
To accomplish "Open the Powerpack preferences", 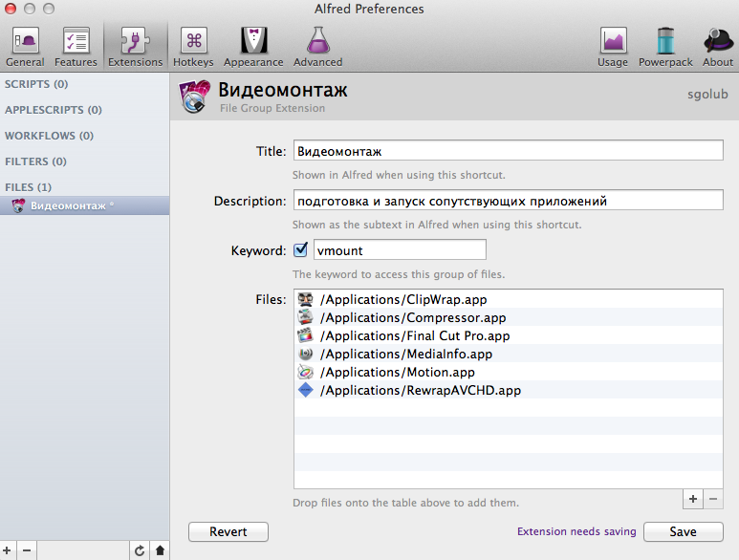I will coord(665,47).
